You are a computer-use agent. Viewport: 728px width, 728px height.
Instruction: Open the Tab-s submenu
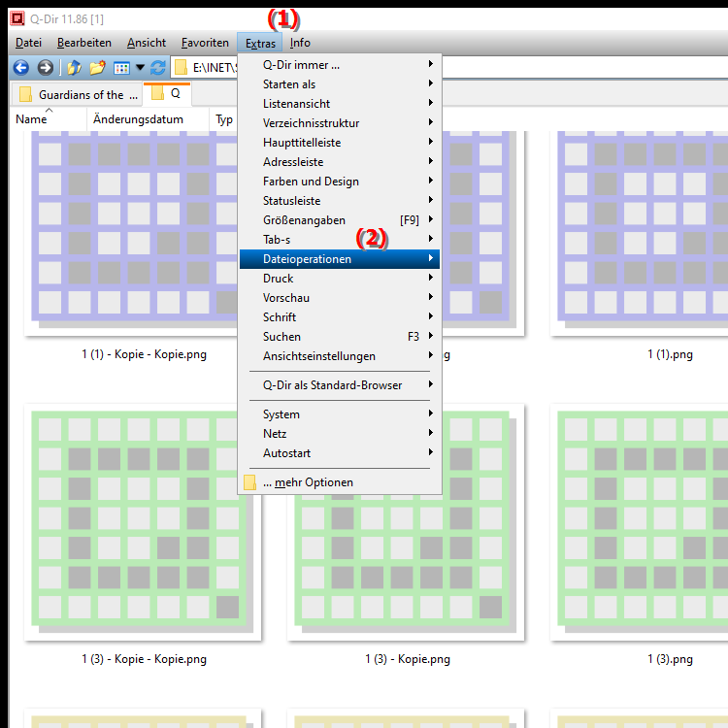340,240
